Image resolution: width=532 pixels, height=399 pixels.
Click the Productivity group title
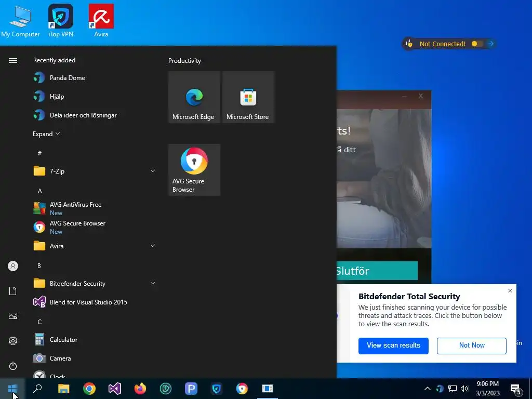click(184, 61)
